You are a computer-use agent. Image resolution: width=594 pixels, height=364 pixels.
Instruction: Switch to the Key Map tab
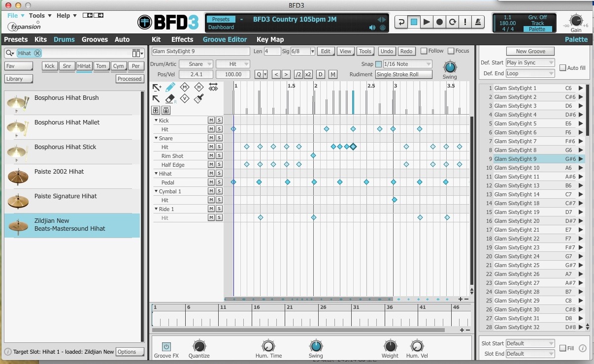270,39
